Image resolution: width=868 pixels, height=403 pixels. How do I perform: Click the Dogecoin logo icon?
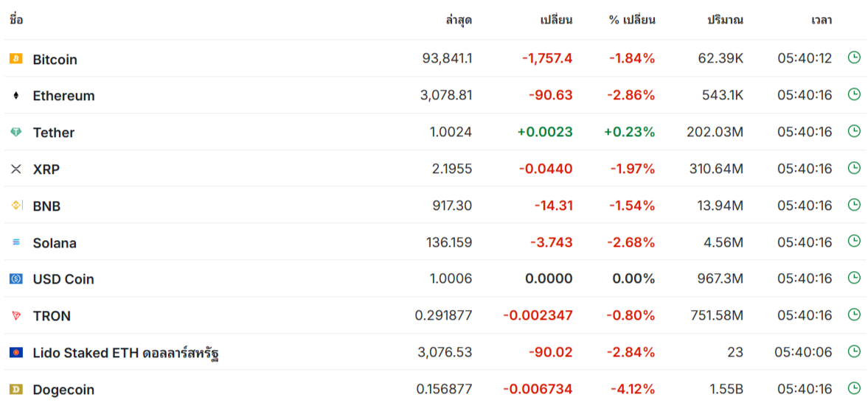click(x=15, y=389)
